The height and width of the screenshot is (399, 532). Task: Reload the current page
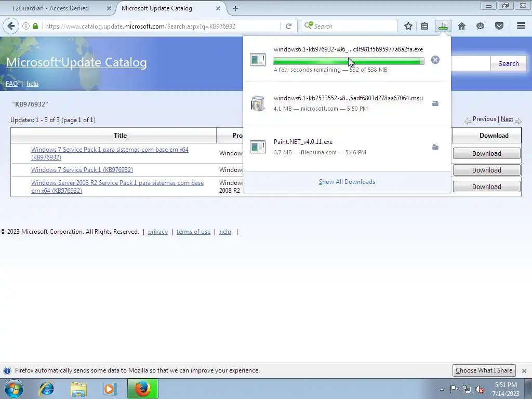(x=288, y=26)
